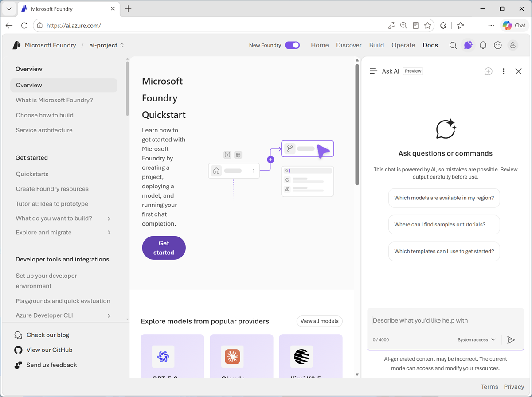The height and width of the screenshot is (397, 532).
Task: Open Service architecture page
Action: [x=44, y=130]
